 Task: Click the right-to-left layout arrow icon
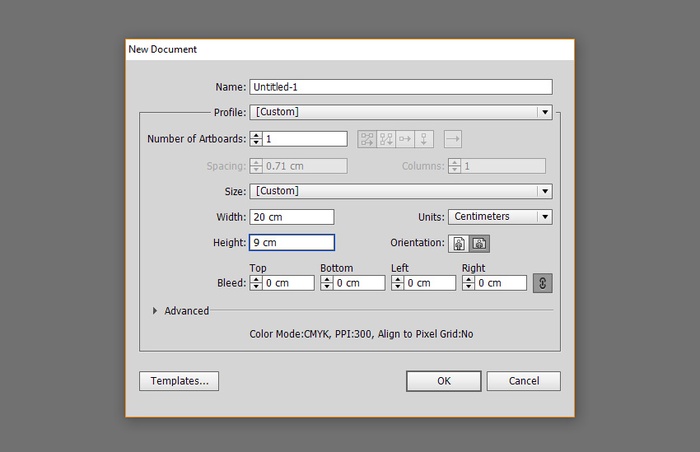click(x=452, y=139)
